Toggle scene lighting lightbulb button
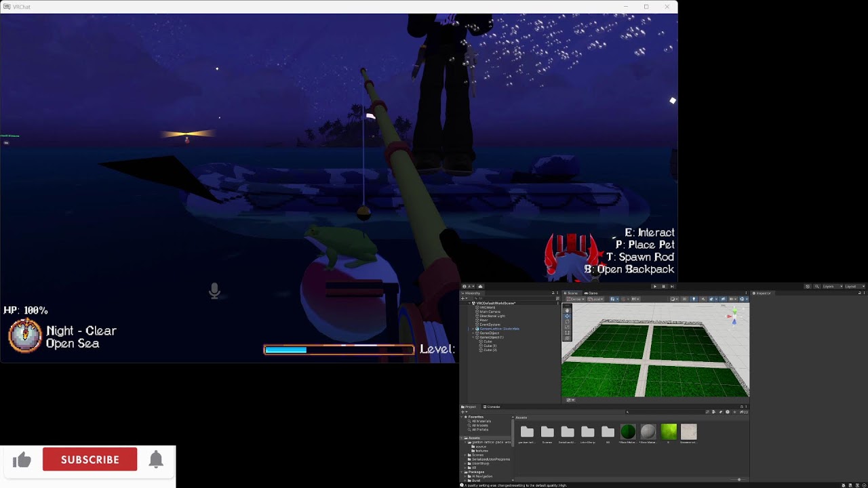 coord(694,299)
